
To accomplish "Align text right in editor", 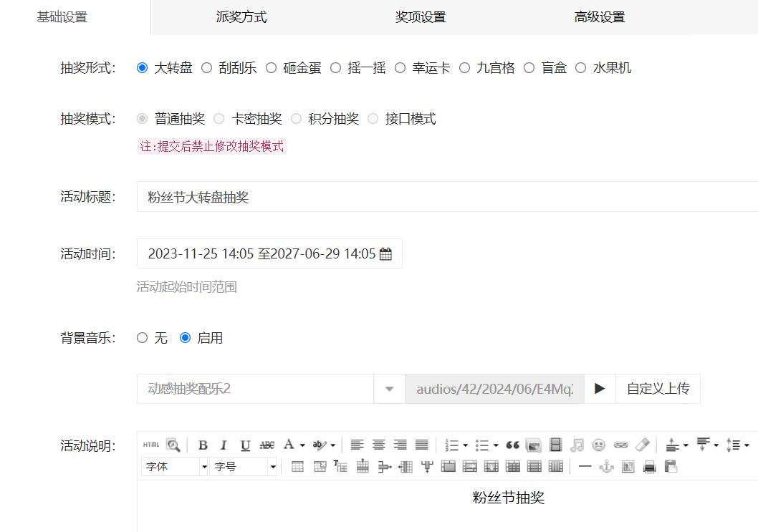I will click(x=400, y=445).
